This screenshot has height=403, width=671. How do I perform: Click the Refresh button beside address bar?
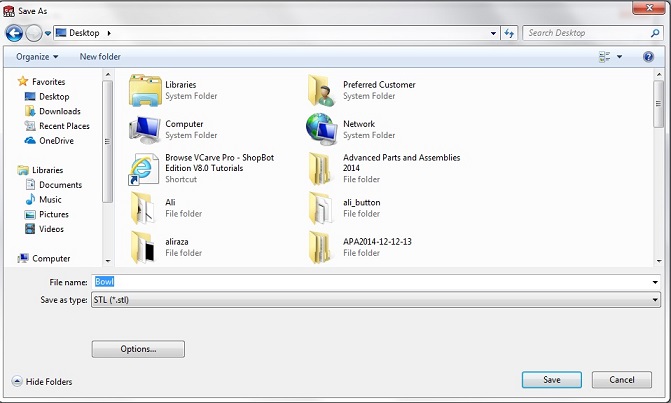pos(509,33)
